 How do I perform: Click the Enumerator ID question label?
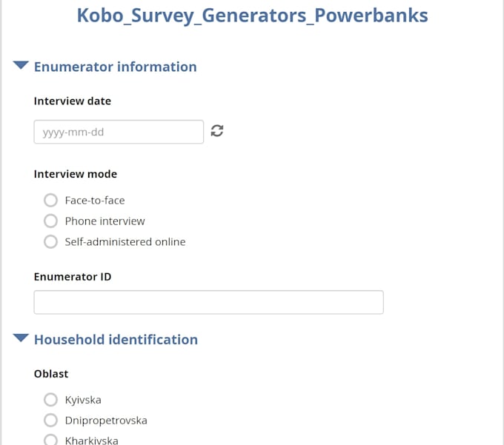click(73, 277)
